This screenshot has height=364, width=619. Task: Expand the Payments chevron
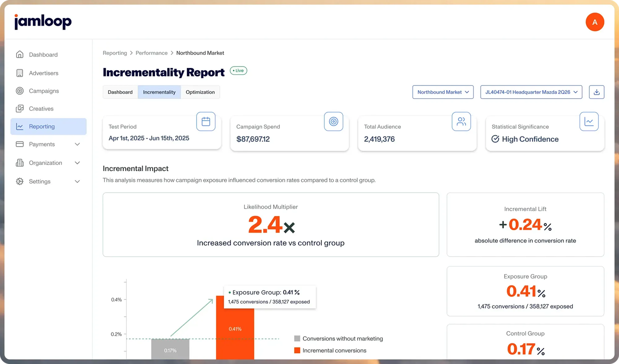coord(77,144)
